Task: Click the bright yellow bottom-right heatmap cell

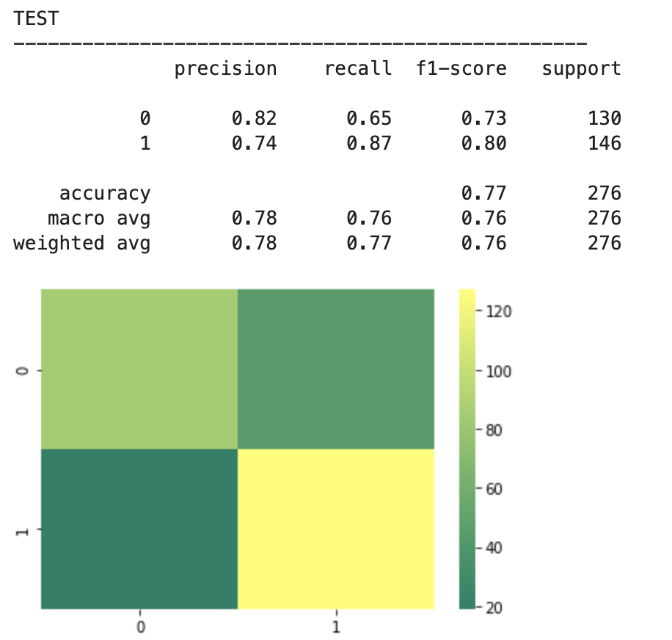Action: pyautogui.click(x=336, y=528)
